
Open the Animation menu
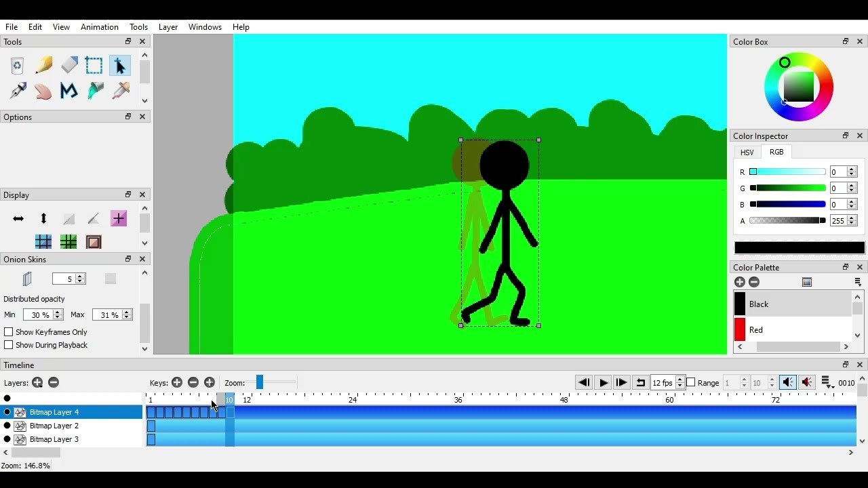pos(100,27)
